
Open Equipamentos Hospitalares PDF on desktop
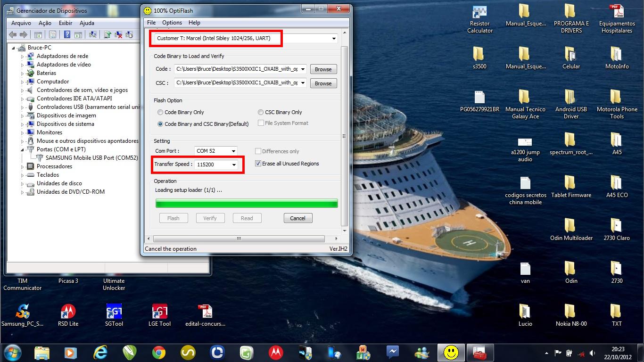click(617, 19)
